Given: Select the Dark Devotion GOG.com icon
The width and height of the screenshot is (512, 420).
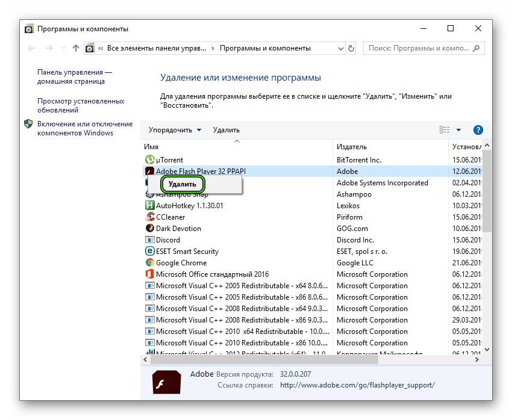Looking at the screenshot, I should (x=149, y=228).
